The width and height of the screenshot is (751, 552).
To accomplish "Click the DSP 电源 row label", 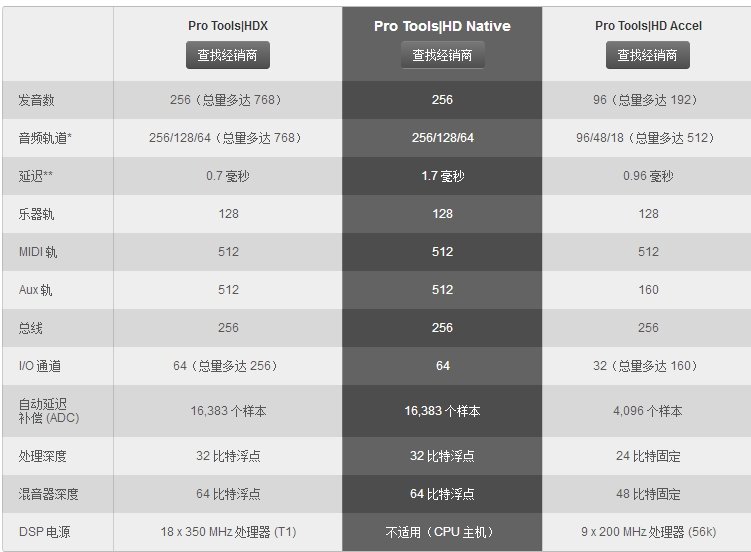I will click(x=45, y=532).
